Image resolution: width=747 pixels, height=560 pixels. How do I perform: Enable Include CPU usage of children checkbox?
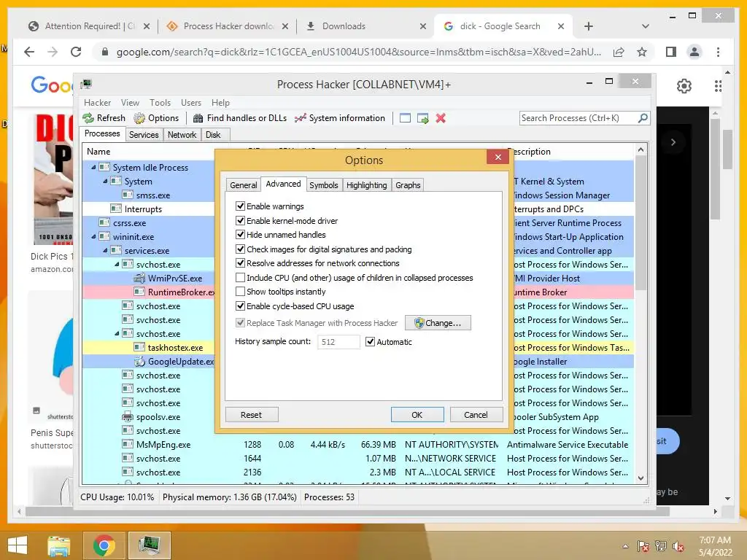240,278
